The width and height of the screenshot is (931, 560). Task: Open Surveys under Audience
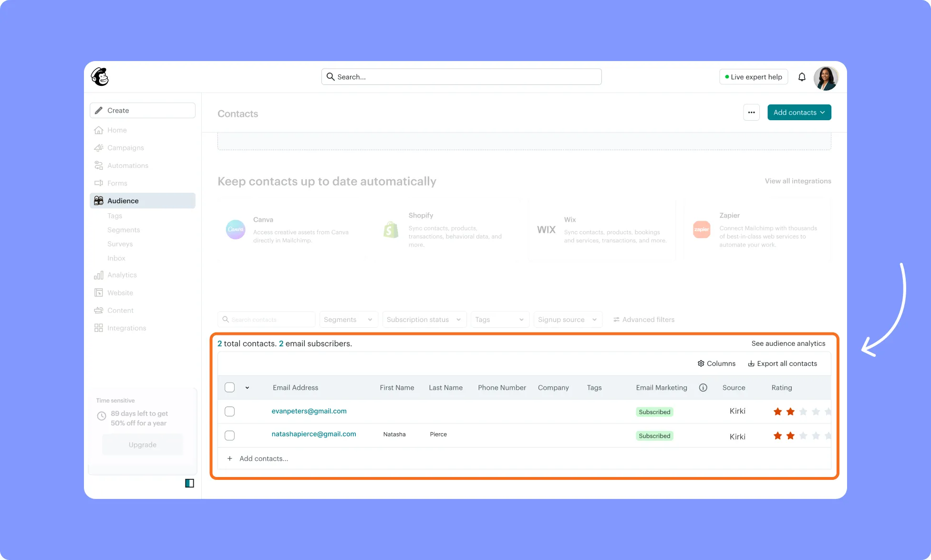tap(120, 244)
